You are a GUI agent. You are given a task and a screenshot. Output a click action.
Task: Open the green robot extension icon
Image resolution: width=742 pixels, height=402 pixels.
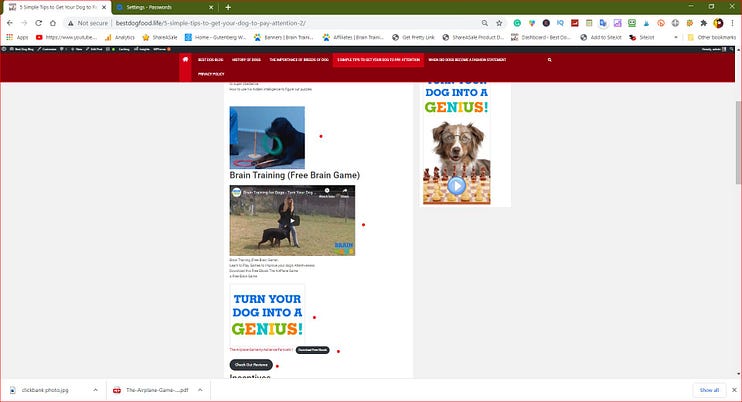coord(632,23)
